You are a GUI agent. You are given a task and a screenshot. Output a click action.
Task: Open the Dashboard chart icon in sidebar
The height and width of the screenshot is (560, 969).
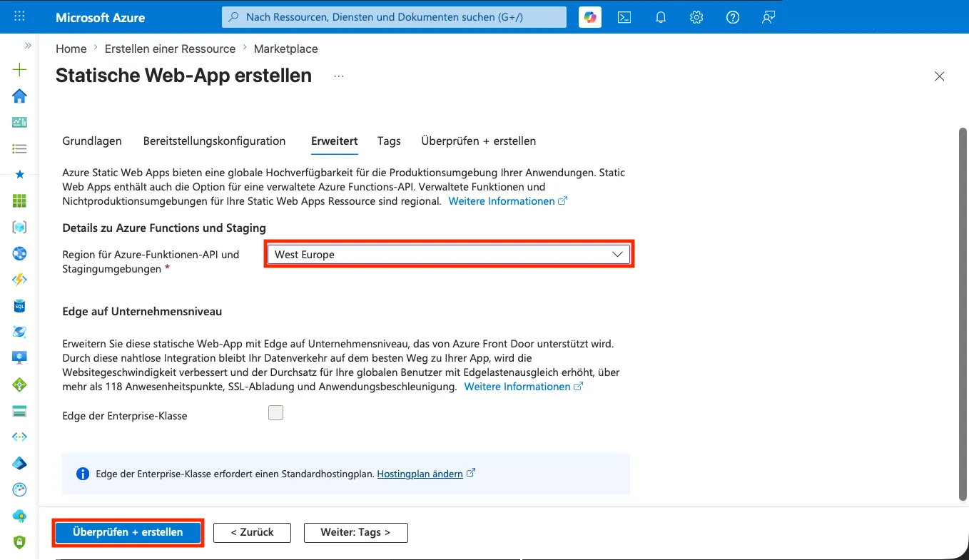point(19,122)
